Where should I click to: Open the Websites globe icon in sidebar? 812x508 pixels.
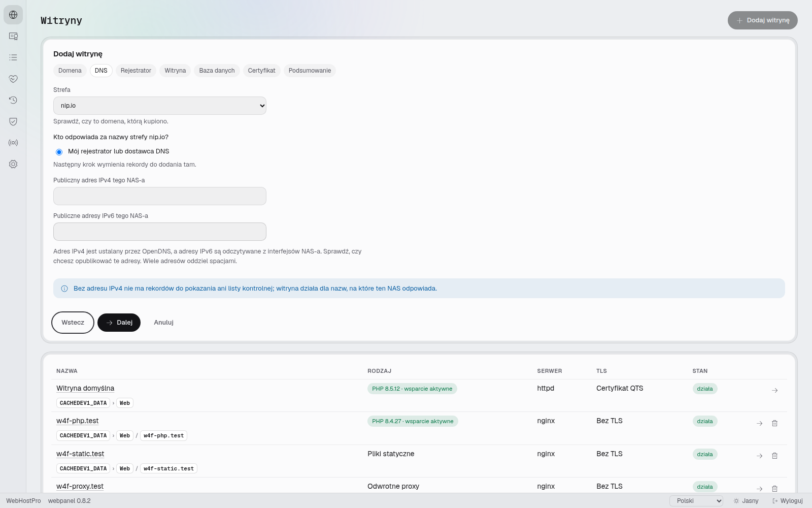(13, 15)
